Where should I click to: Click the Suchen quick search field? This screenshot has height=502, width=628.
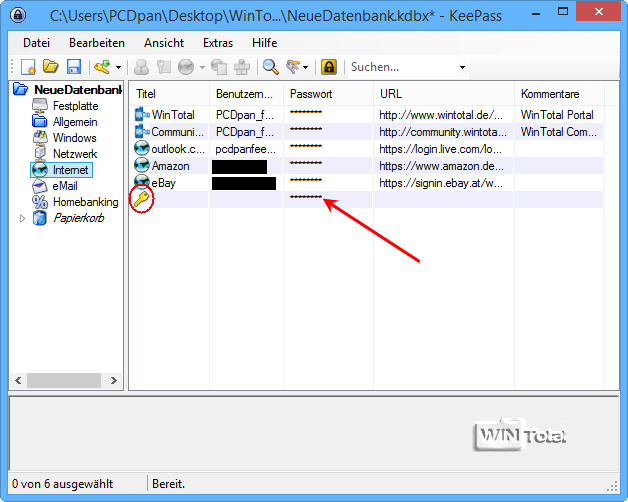403,67
